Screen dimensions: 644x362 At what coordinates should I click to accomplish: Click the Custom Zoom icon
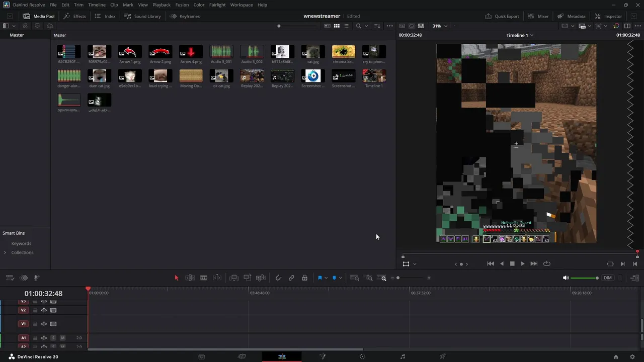pyautogui.click(x=382, y=278)
